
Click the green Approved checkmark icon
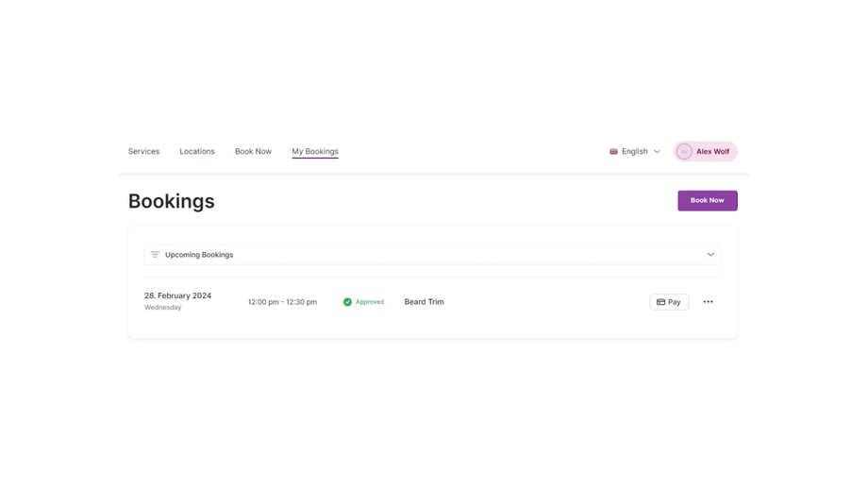tap(347, 302)
